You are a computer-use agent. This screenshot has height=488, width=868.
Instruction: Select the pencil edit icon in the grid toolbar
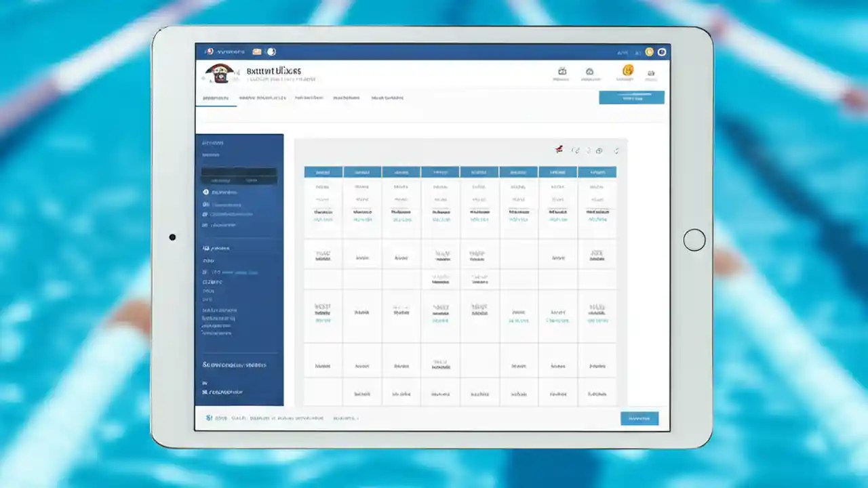tap(576, 150)
